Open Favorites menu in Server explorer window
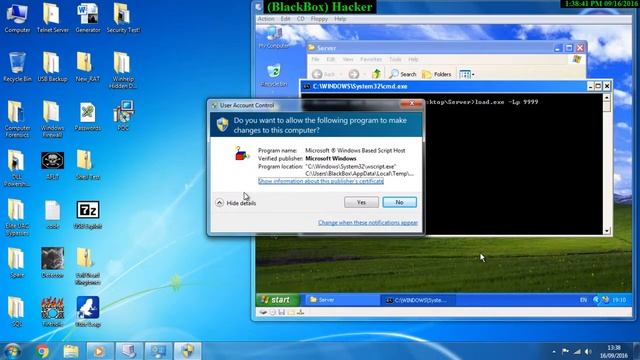The width and height of the screenshot is (640, 360). (371, 59)
